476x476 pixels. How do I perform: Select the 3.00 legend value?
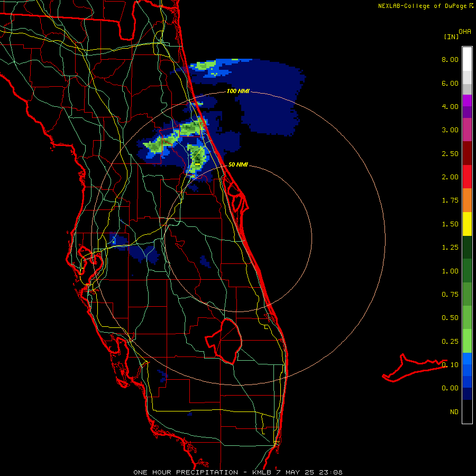[x=450, y=130]
